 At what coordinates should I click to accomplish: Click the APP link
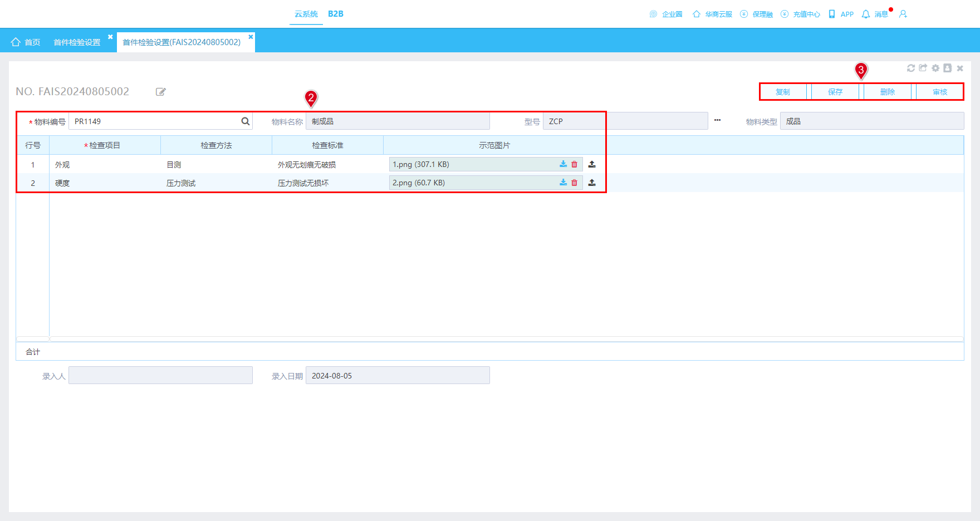[841, 14]
